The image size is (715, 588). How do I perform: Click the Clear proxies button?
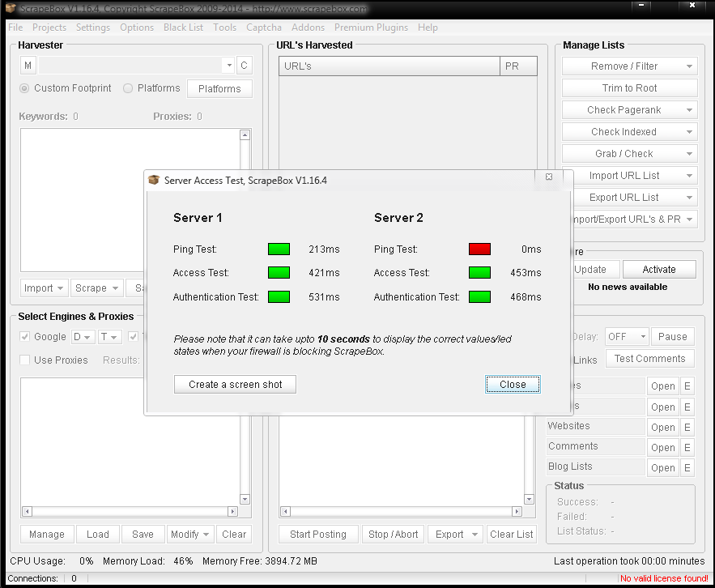pos(234,535)
